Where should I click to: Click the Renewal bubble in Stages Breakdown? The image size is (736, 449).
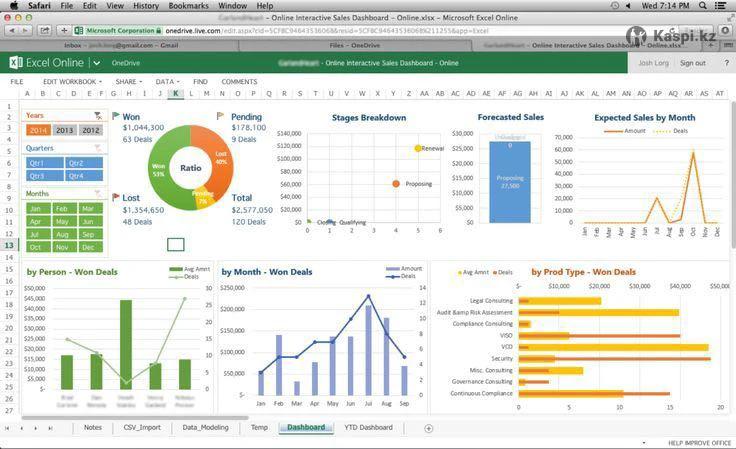point(418,148)
